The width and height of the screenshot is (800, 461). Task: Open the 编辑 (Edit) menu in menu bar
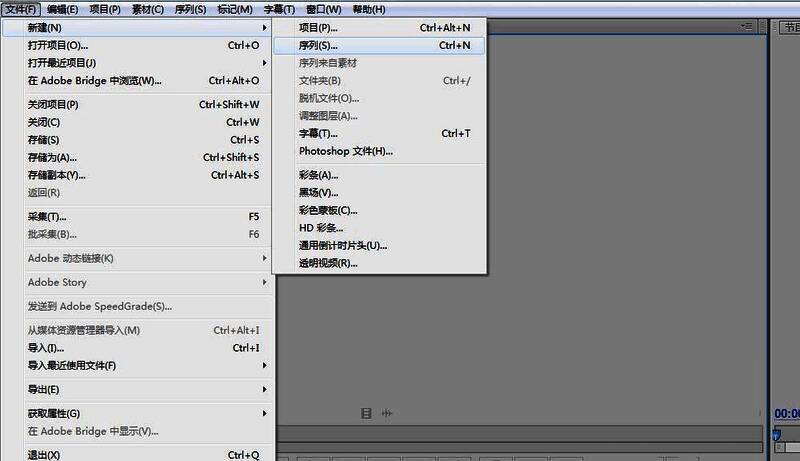tap(62, 9)
